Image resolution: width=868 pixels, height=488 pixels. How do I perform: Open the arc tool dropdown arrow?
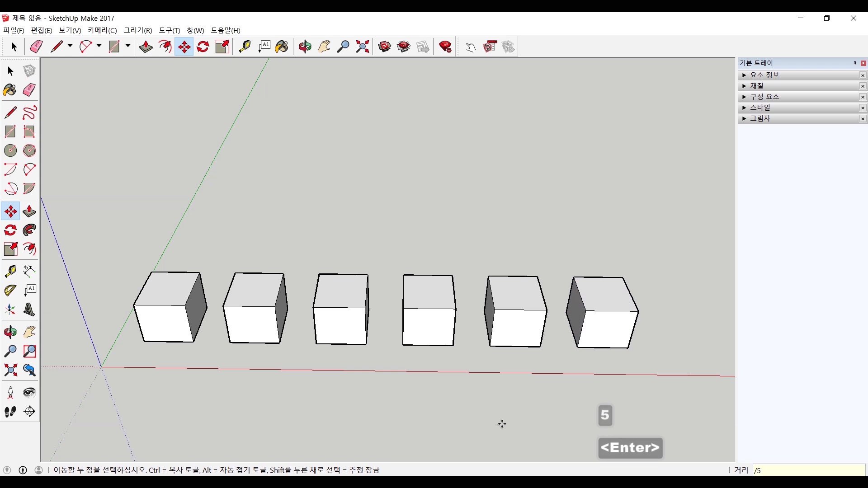[x=99, y=46]
